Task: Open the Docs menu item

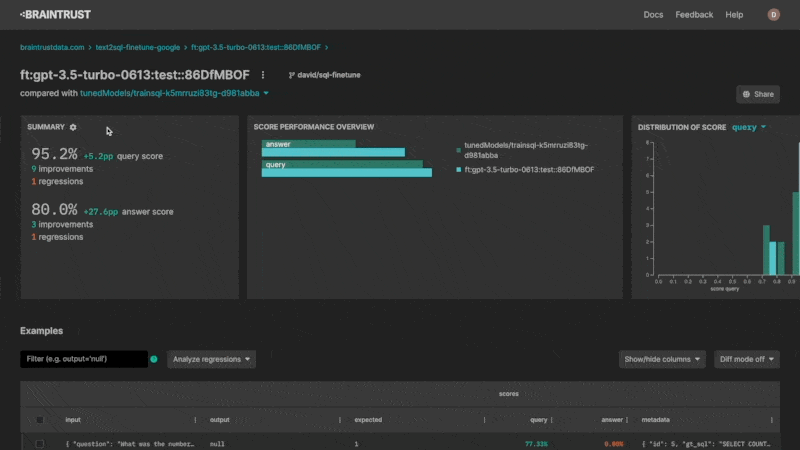Action: (653, 15)
